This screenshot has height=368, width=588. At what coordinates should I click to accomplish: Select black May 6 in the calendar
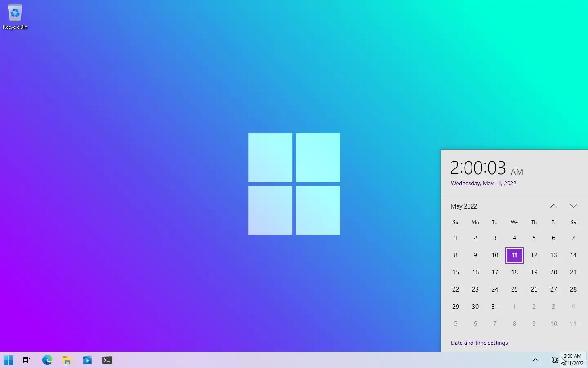[554, 238]
